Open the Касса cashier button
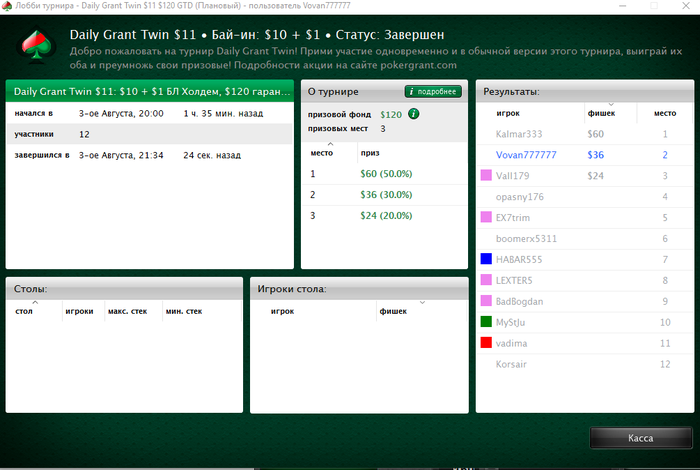 641,438
